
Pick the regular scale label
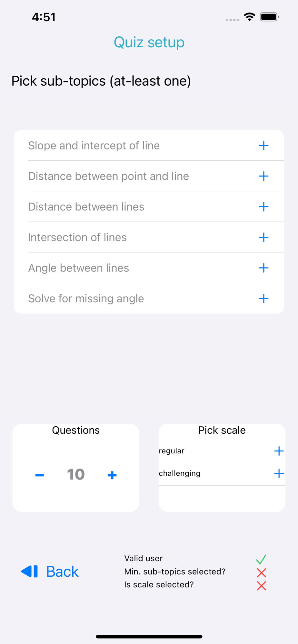coord(172,451)
